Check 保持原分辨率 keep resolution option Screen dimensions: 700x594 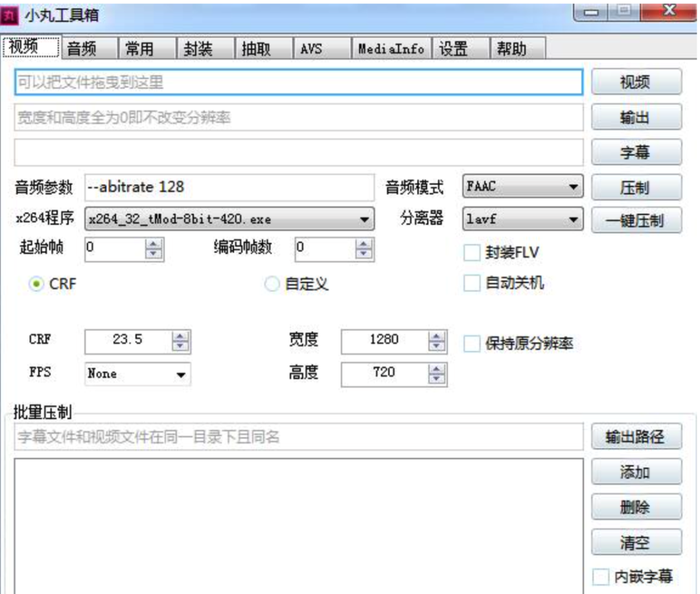(472, 343)
